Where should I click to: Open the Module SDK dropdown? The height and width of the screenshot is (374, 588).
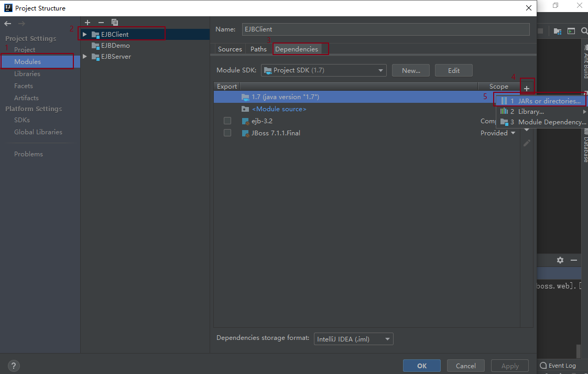coord(324,70)
